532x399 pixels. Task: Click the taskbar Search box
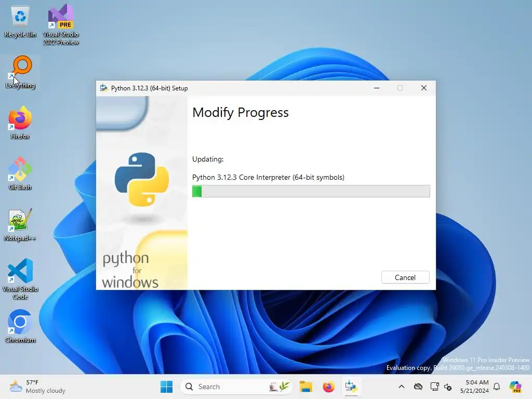[x=236, y=387]
